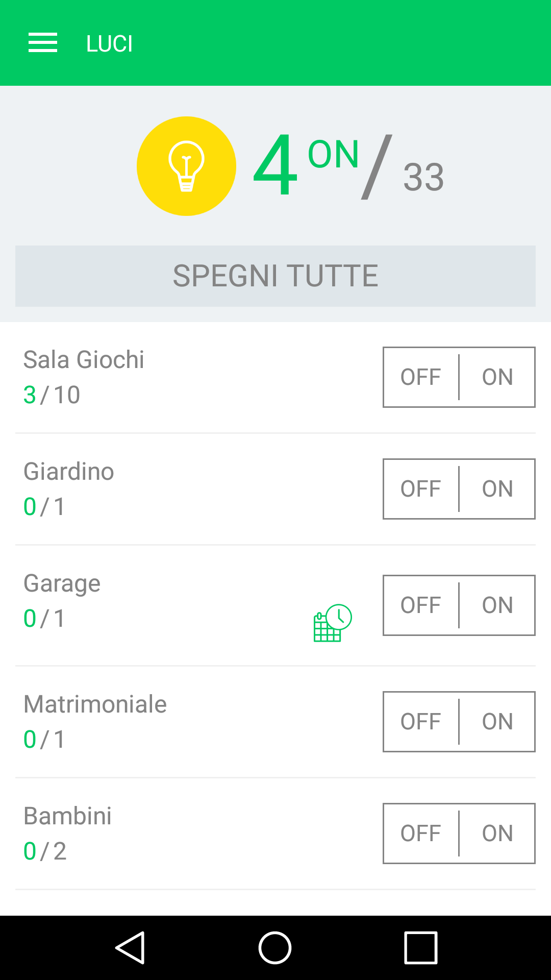The width and height of the screenshot is (551, 980).
Task: Open the Android recent apps button
Action: (x=420, y=948)
